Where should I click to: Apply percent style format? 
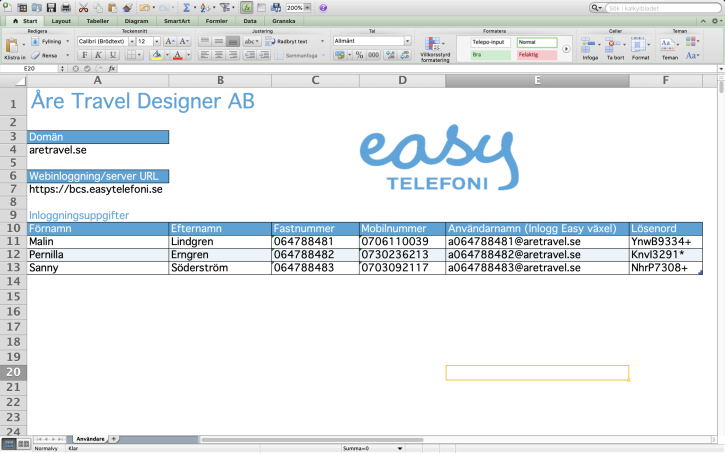click(x=359, y=55)
